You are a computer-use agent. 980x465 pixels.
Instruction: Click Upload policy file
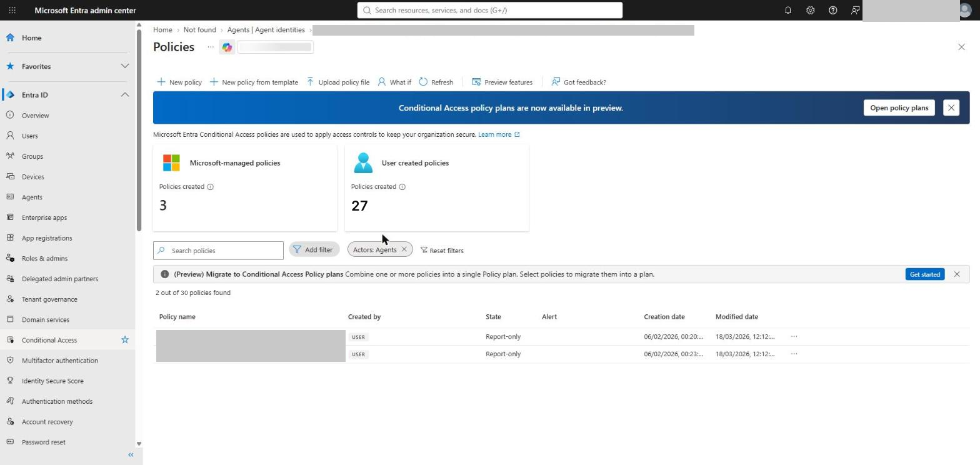(338, 82)
